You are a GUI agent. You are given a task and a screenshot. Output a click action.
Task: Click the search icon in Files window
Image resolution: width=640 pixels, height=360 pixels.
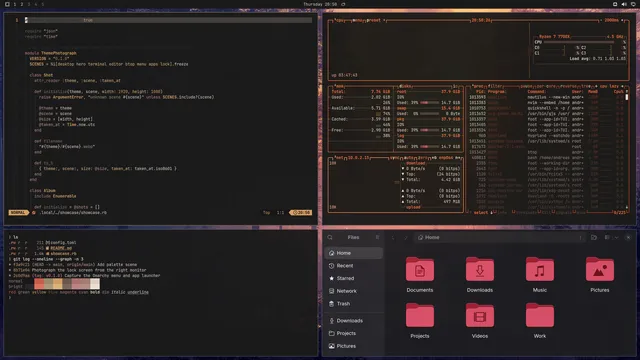(x=330, y=237)
